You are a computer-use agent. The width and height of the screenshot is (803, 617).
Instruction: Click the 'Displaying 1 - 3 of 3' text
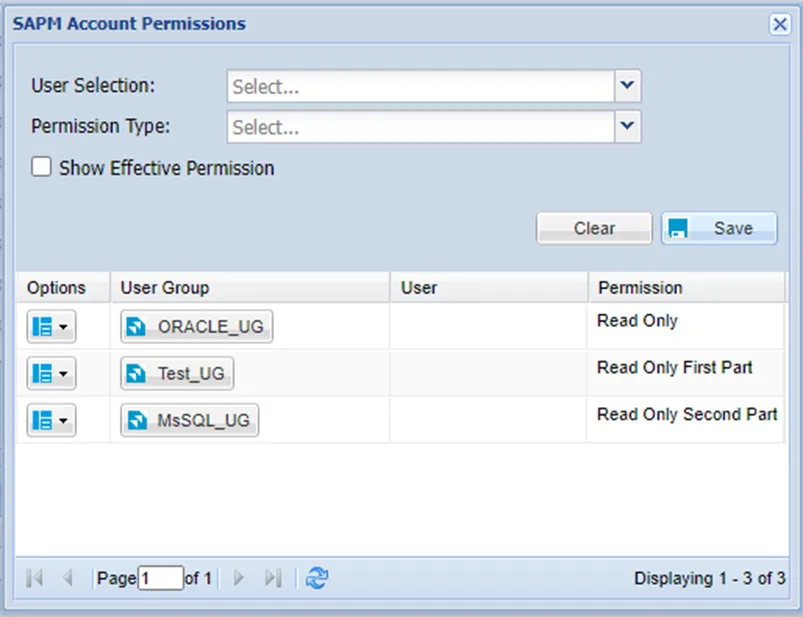709,578
